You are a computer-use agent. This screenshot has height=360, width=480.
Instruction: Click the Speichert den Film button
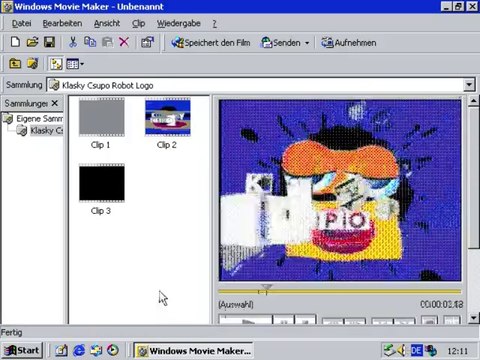[x=210, y=43]
